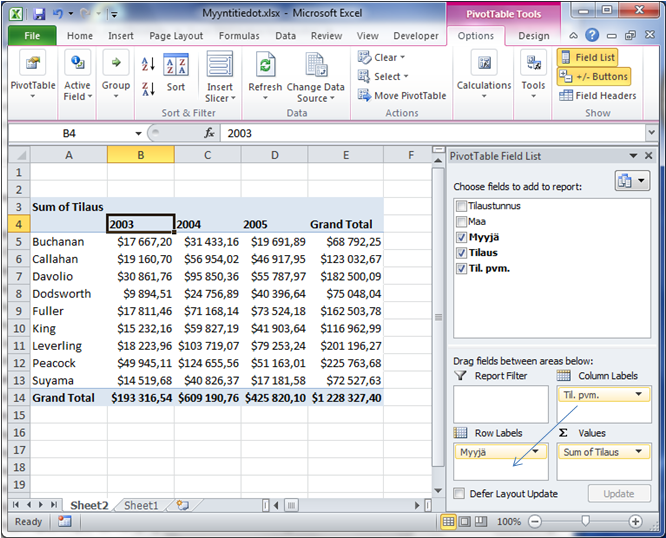
Task: Click the zoom slider in status bar
Action: click(585, 522)
